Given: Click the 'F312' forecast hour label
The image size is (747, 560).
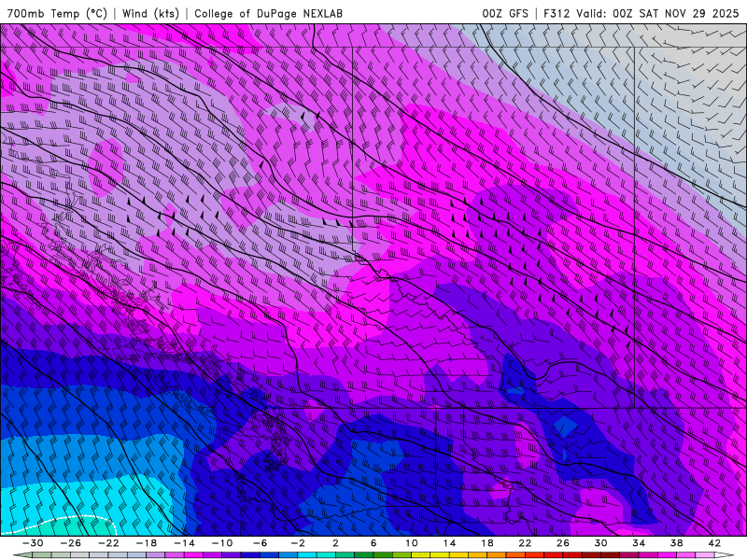Looking at the screenshot, I should (557, 13).
